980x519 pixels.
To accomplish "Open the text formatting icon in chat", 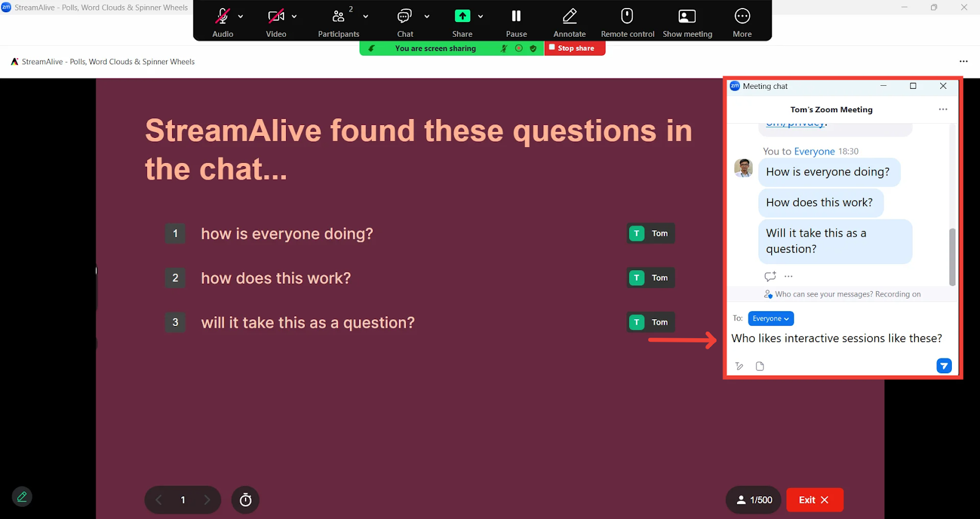I will [x=739, y=366].
